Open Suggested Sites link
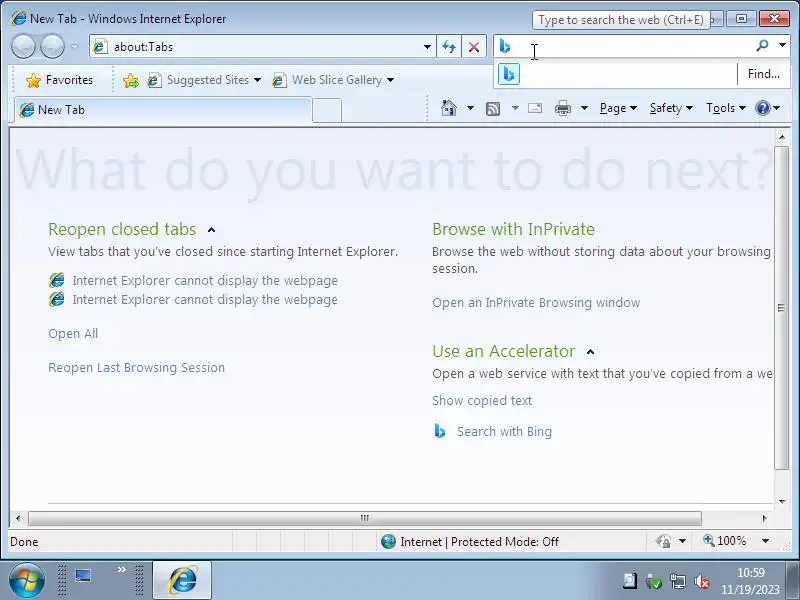 (x=199, y=80)
